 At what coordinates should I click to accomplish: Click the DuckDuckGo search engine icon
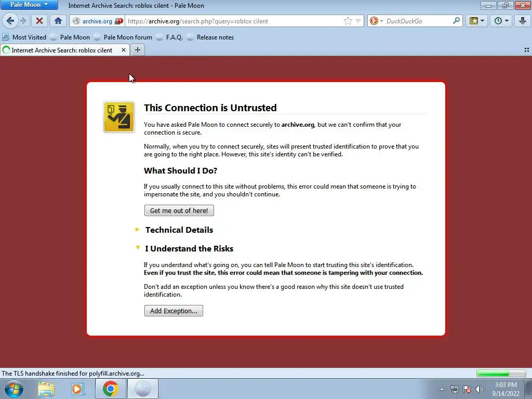click(374, 21)
